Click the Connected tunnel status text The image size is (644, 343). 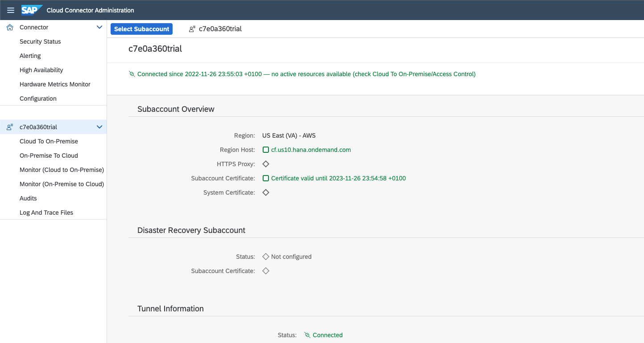tap(328, 335)
